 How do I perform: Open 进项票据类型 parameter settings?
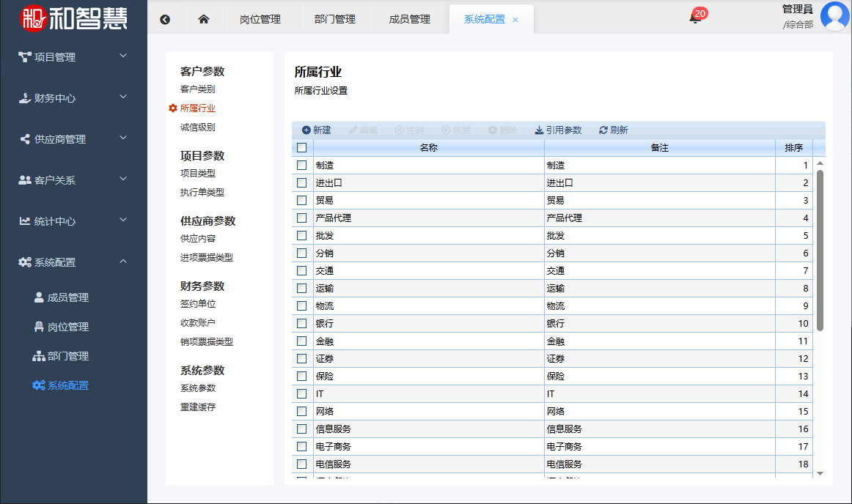207,257
